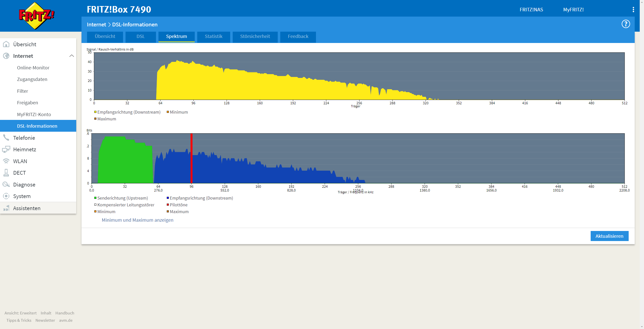Click the red Pilottöne legend swatch
The height and width of the screenshot is (329, 644).
pyautogui.click(x=168, y=205)
